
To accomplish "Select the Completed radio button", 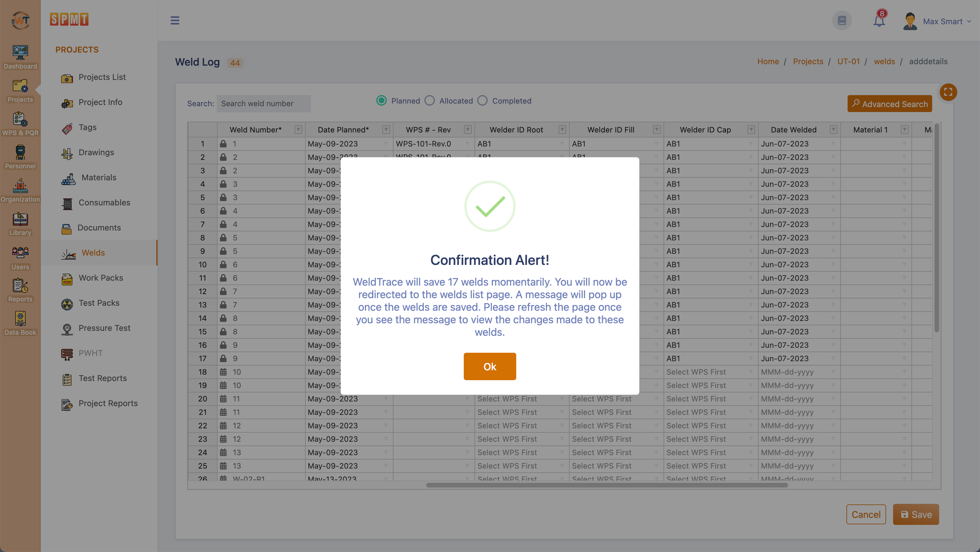I will pyautogui.click(x=482, y=100).
